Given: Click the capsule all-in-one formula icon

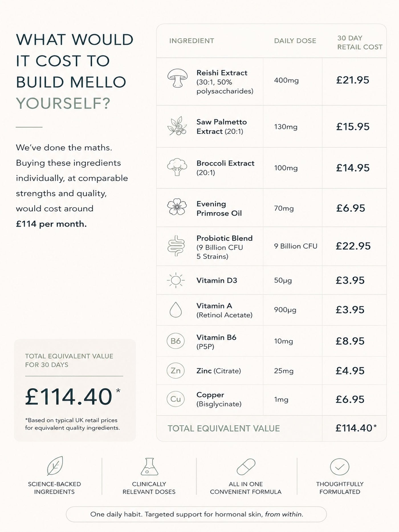Looking at the screenshot, I should pyautogui.click(x=246, y=467).
